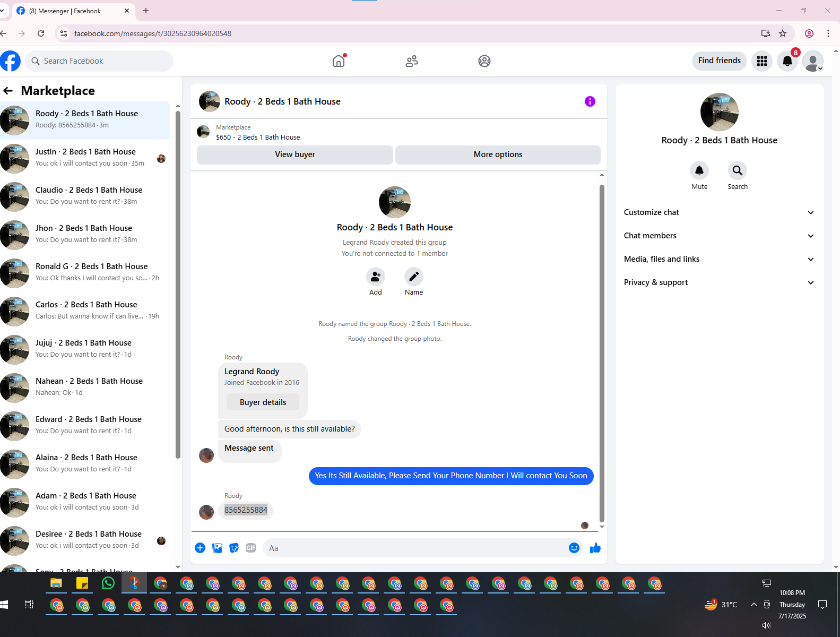This screenshot has width=840, height=637.
Task: Click the Facebook logo icon
Action: pyautogui.click(x=10, y=61)
